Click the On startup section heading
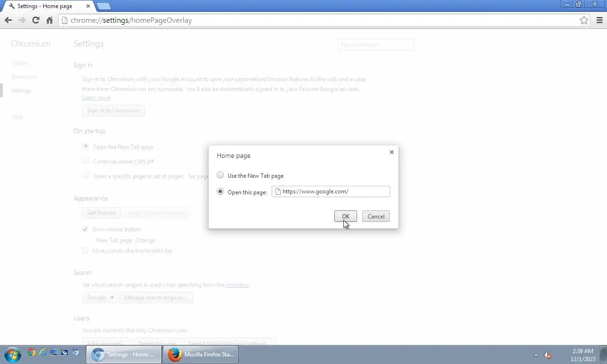Viewport: 607px width, 364px height. click(x=89, y=131)
